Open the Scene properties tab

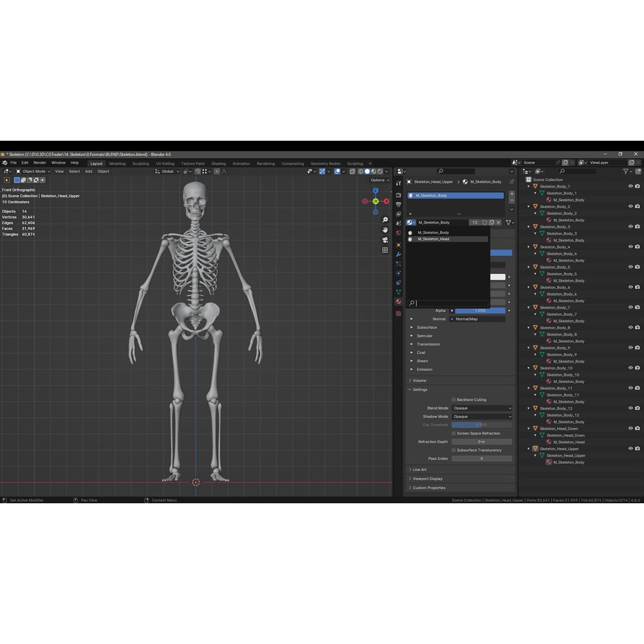pyautogui.click(x=398, y=223)
